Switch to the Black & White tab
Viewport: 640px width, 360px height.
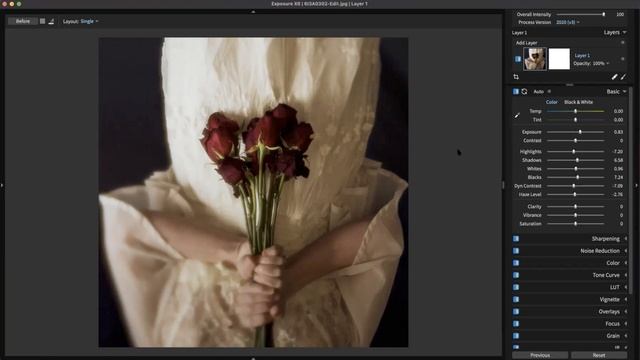coord(578,102)
